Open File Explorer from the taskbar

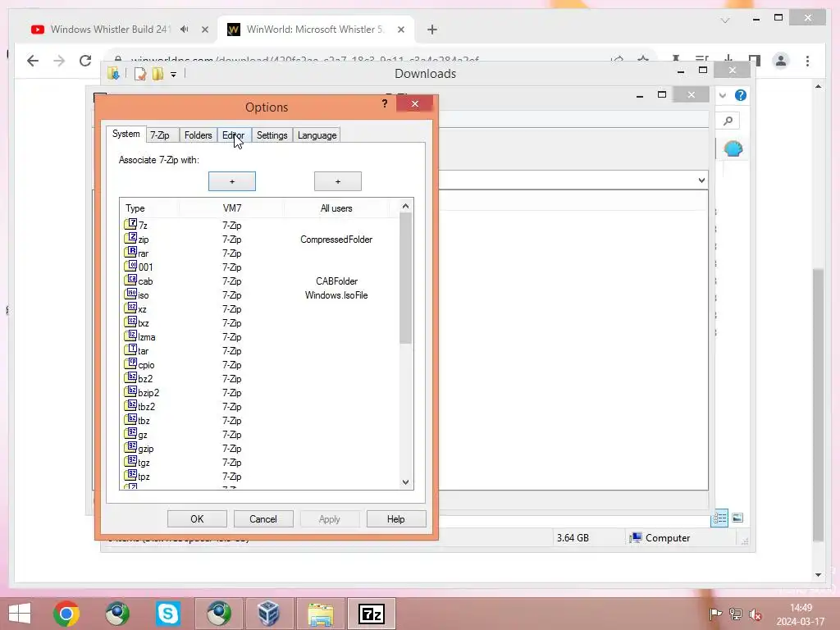(x=321, y=614)
